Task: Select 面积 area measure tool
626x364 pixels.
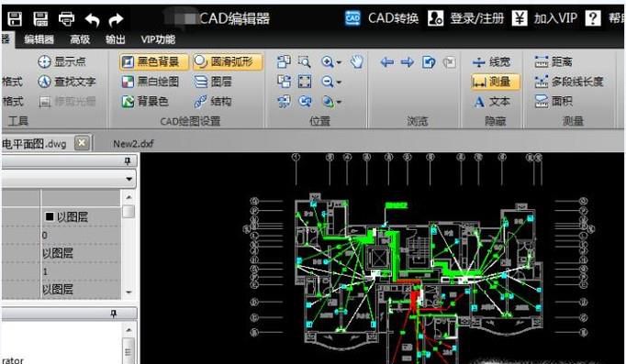Action: [554, 101]
